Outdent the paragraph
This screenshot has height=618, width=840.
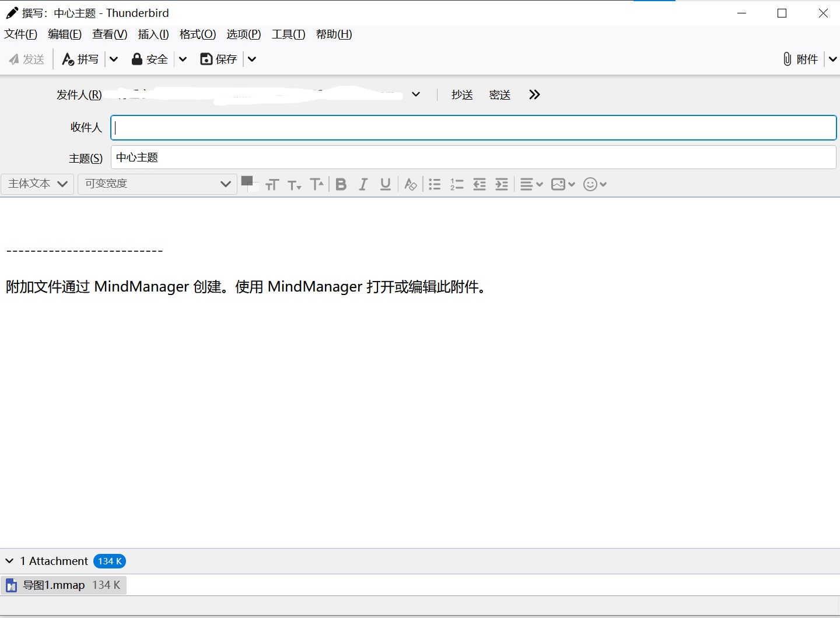coord(480,185)
